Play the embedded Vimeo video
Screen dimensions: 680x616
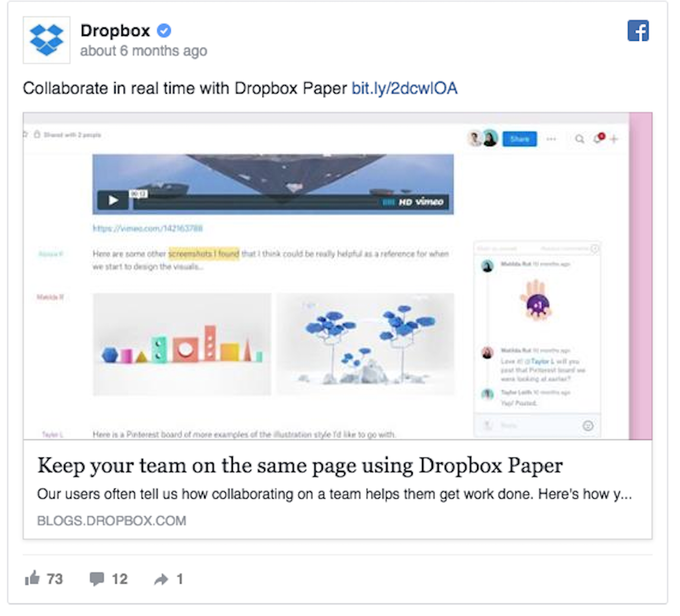(113, 200)
